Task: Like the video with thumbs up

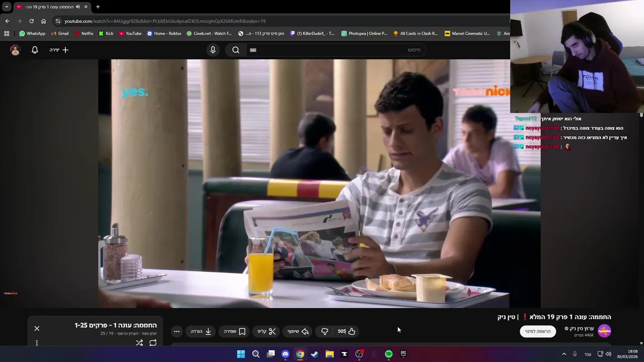Action: point(347,331)
